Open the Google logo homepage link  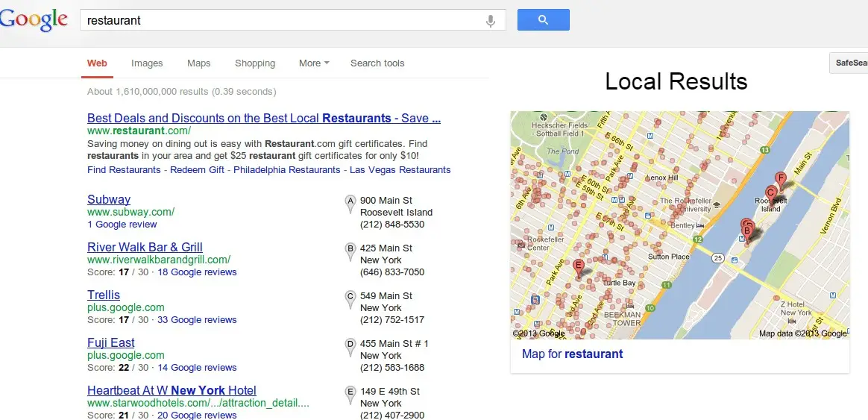34,20
